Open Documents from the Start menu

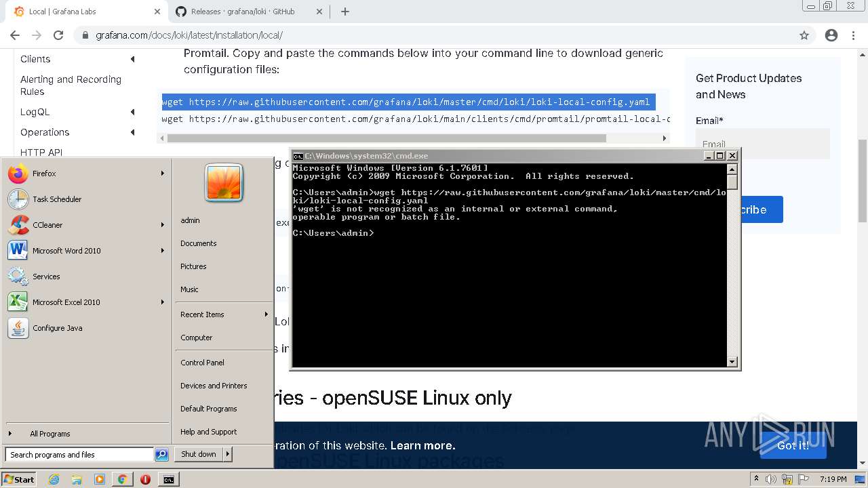199,243
